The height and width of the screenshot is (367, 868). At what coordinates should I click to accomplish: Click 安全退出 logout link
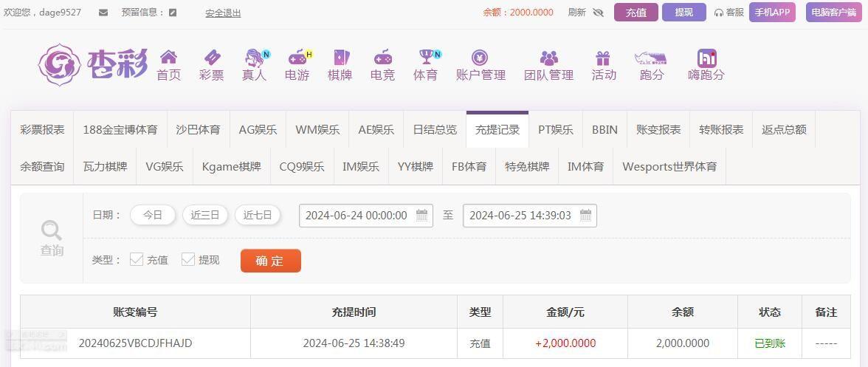click(x=223, y=13)
